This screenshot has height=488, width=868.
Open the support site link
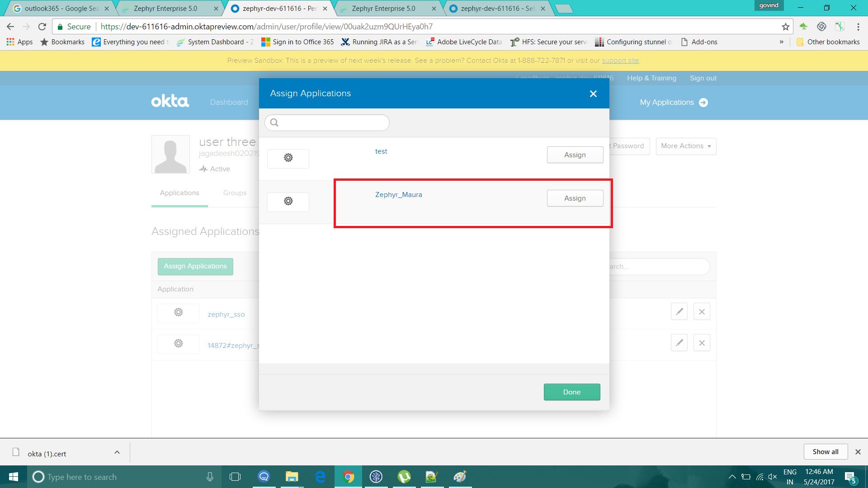coord(620,61)
